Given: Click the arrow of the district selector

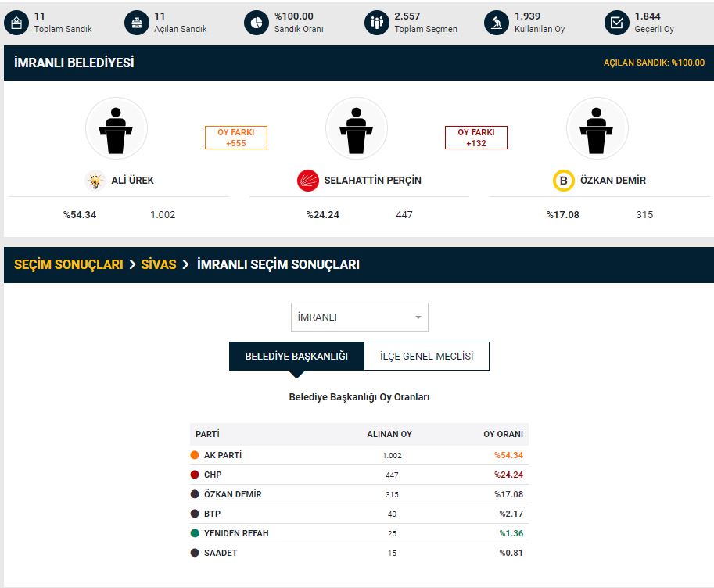Looking at the screenshot, I should pos(418,317).
